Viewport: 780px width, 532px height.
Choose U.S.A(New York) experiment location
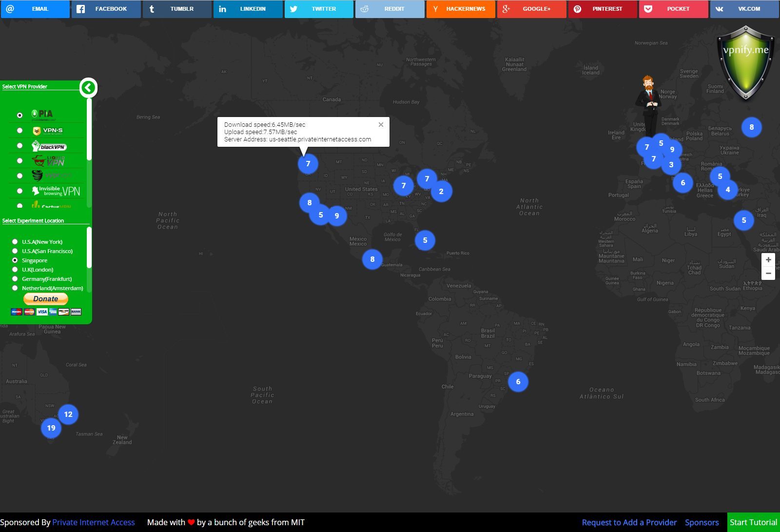point(15,241)
